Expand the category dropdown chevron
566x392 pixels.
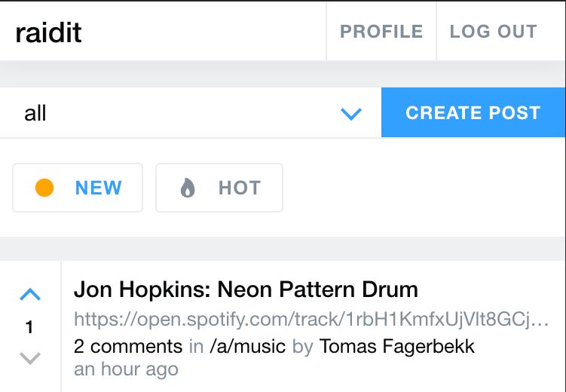[351, 114]
